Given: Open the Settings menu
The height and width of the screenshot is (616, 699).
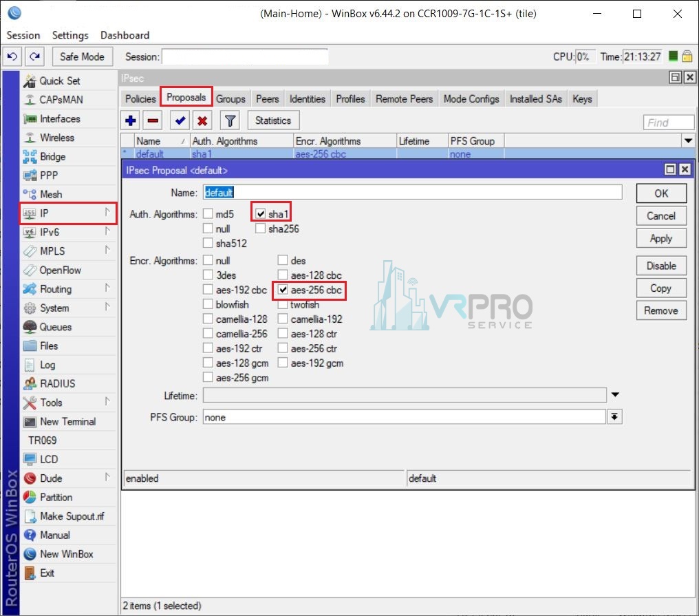Looking at the screenshot, I should pyautogui.click(x=70, y=35).
